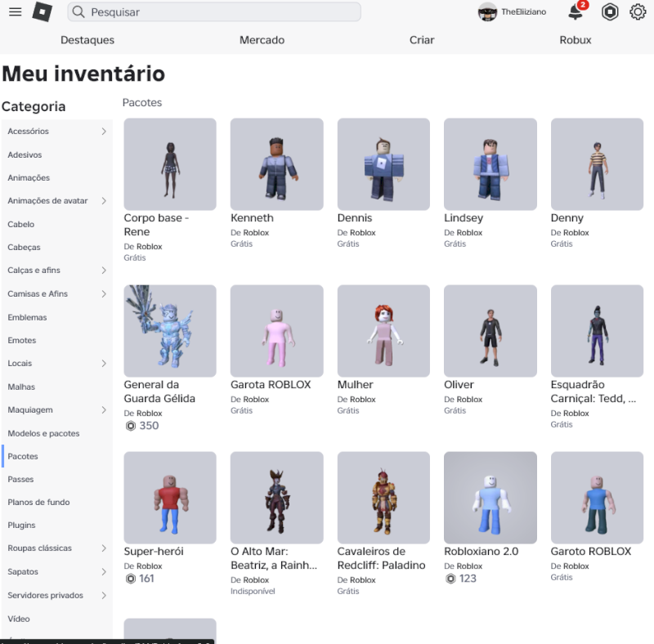Viewport: 654px width, 644px height.
Task: Expand Animações de avatar chevron
Action: (x=104, y=201)
